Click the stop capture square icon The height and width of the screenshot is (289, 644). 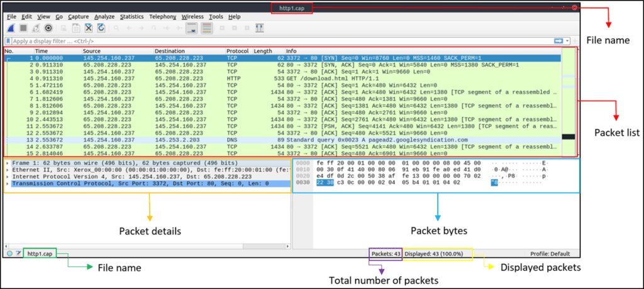[x=23, y=28]
